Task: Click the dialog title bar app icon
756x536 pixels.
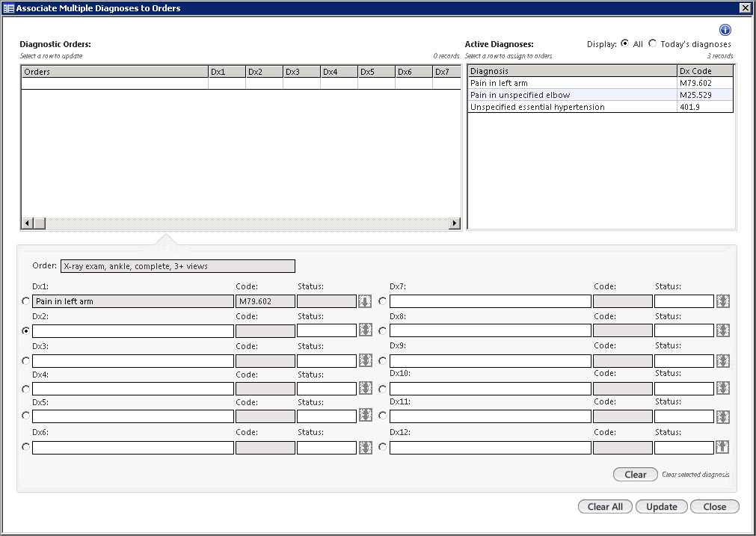Action: (9, 8)
